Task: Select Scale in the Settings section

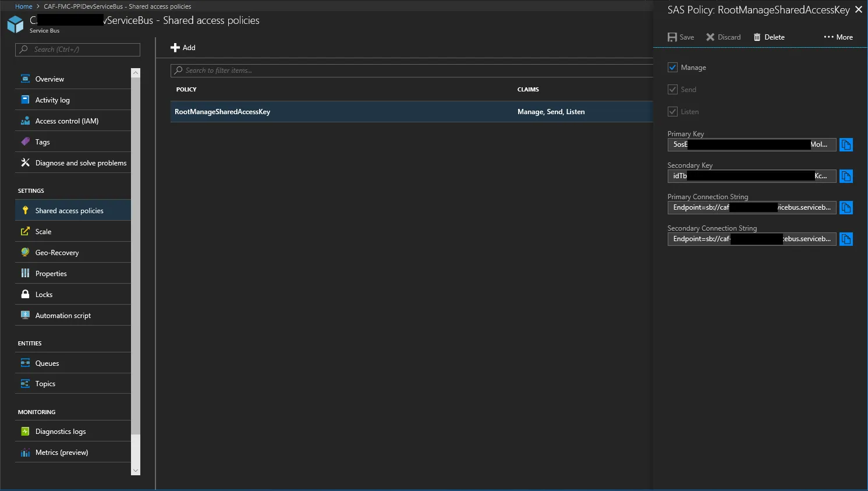Action: pos(73,231)
